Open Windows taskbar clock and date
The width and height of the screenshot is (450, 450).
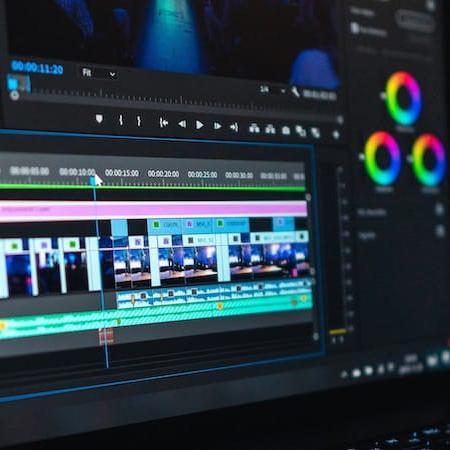[411, 364]
